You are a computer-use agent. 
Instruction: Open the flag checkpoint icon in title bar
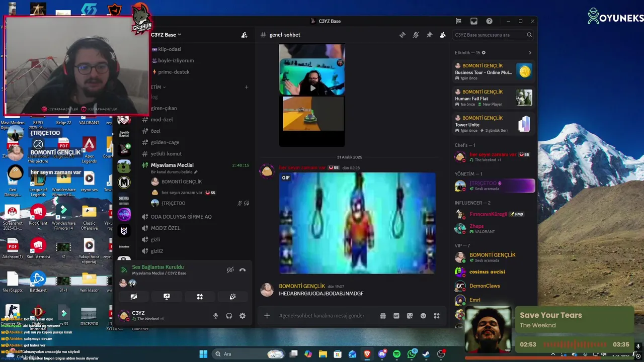tap(458, 21)
